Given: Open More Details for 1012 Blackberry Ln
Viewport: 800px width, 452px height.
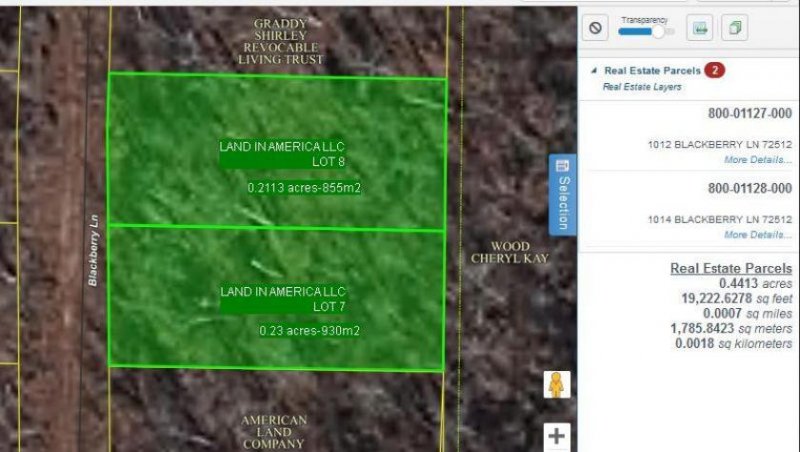Looking at the screenshot, I should 758,160.
